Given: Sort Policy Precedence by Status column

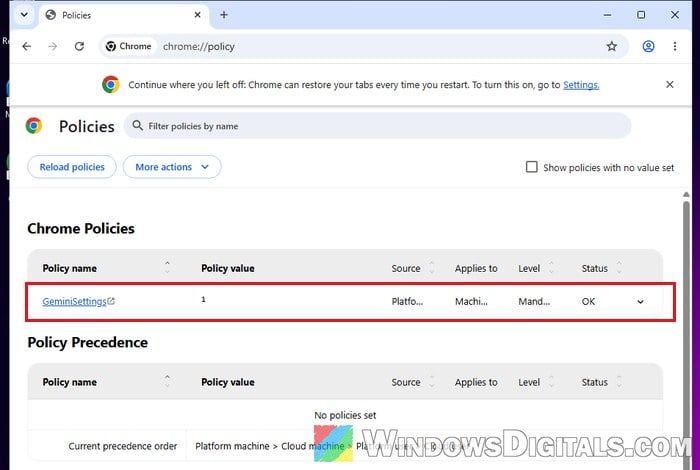Looking at the screenshot, I should pyautogui.click(x=619, y=382).
